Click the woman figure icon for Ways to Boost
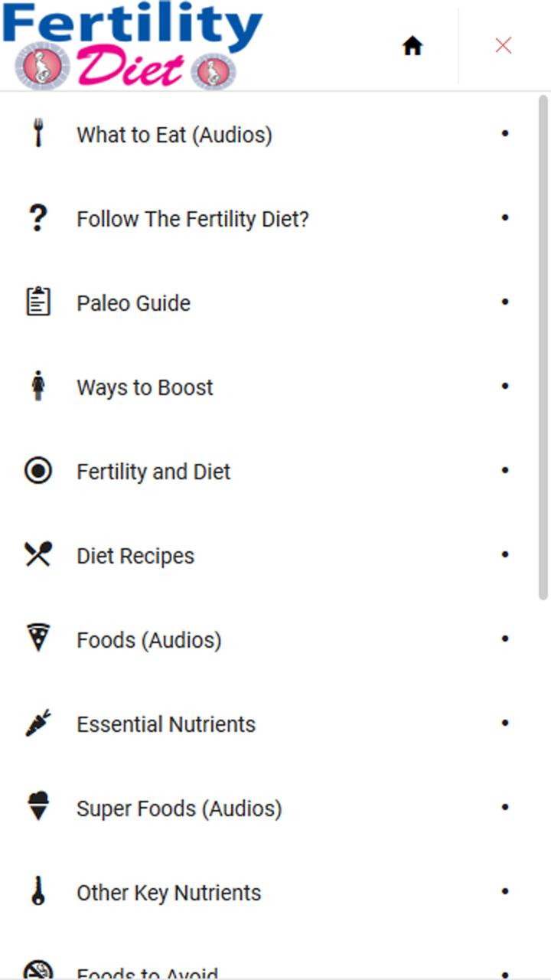 point(38,386)
